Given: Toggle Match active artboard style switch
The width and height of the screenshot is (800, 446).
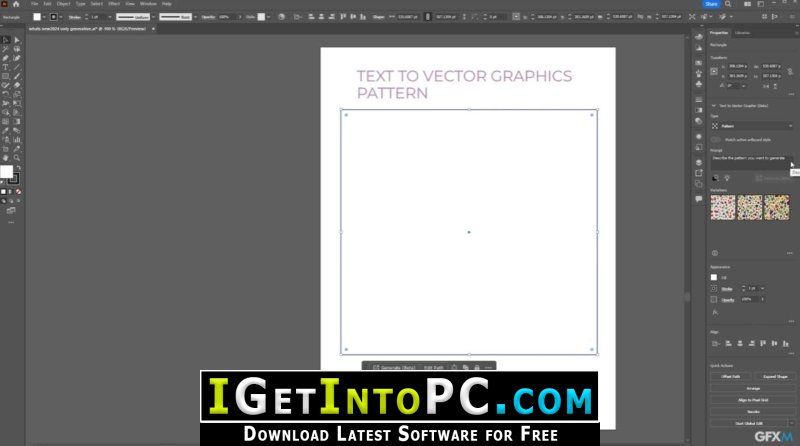Looking at the screenshot, I should tap(715, 139).
